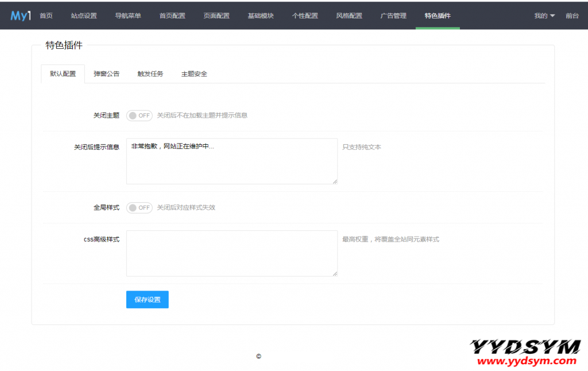This screenshot has width=588, height=371.
Task: Navigate to 页面配置
Action: pyautogui.click(x=216, y=16)
